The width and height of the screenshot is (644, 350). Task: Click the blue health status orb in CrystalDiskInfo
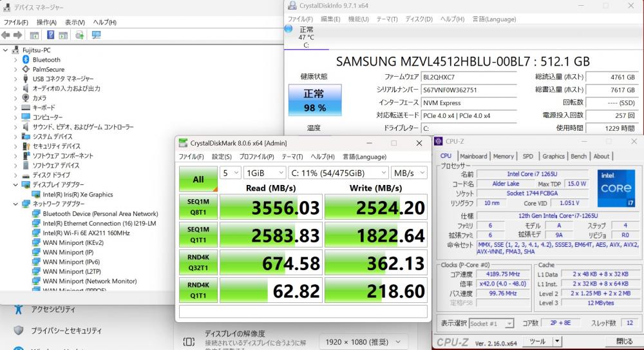(x=289, y=28)
